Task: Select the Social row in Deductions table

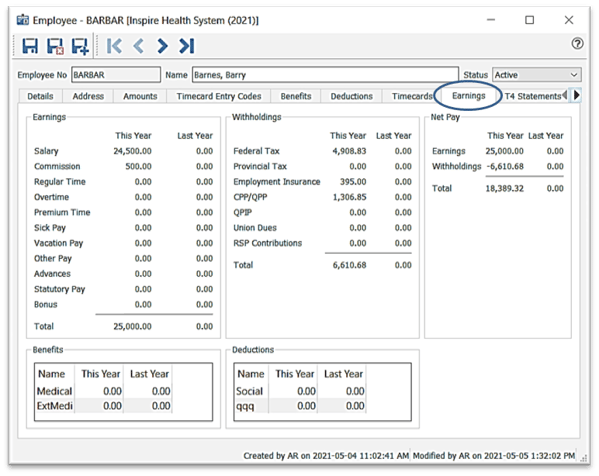Action: click(x=300, y=391)
